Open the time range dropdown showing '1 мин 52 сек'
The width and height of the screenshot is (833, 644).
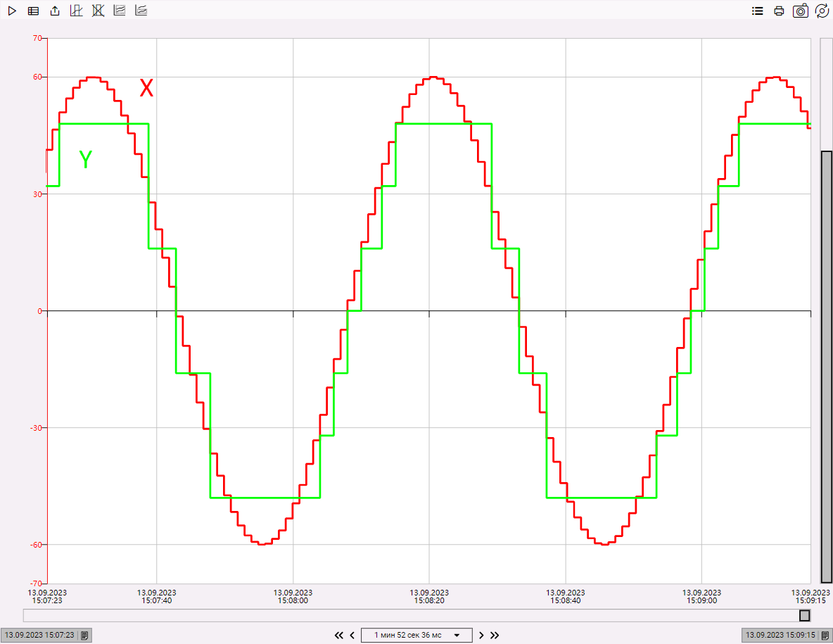tap(416, 635)
